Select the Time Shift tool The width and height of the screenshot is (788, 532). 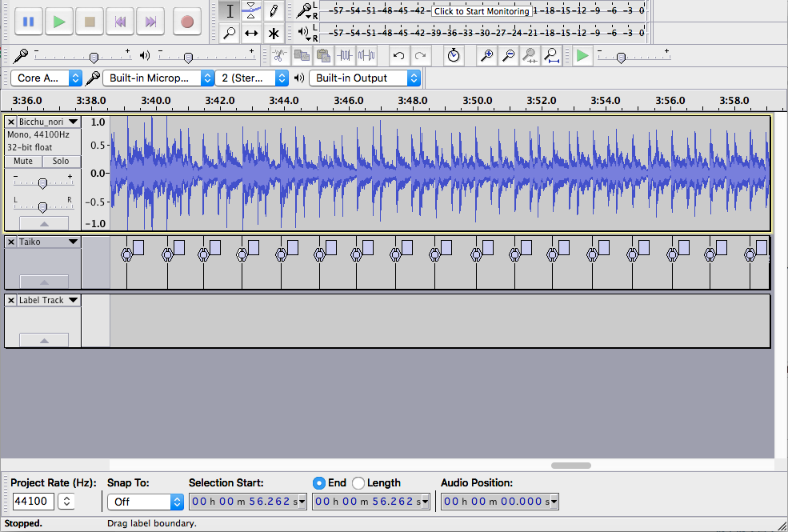251,33
